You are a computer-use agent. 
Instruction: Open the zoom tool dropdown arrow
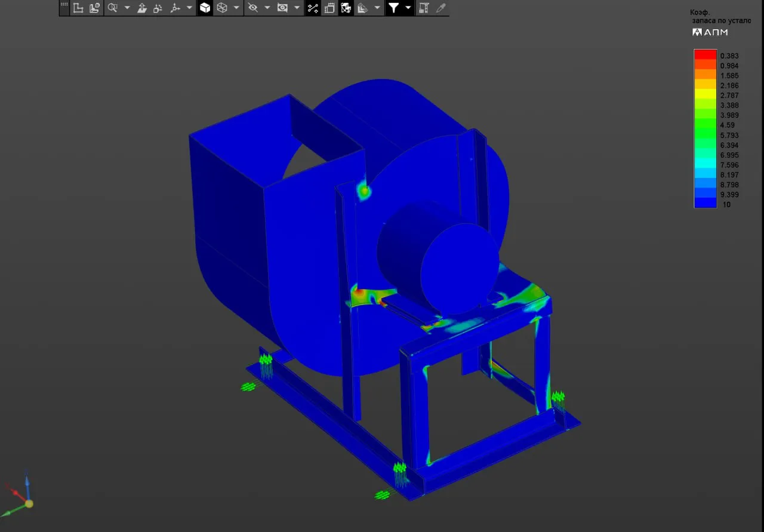coord(127,8)
